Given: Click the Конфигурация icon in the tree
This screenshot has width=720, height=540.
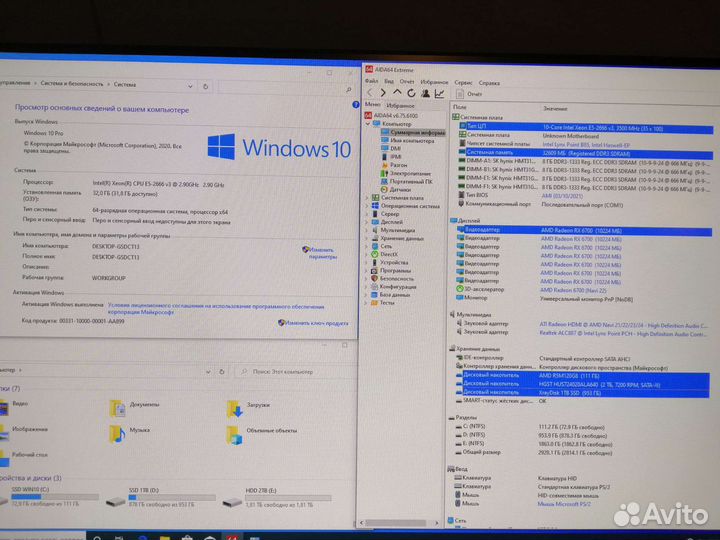Looking at the screenshot, I should [375, 287].
